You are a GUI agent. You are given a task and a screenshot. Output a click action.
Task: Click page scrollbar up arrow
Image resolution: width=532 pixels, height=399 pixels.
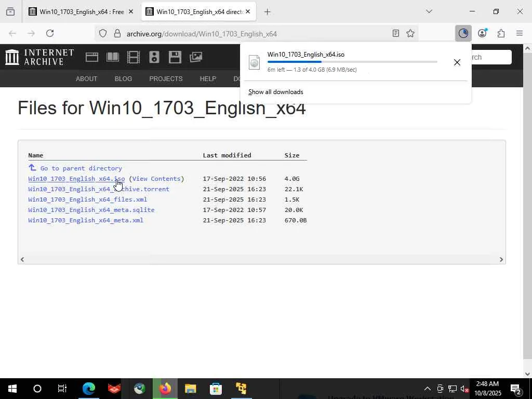point(528,48)
